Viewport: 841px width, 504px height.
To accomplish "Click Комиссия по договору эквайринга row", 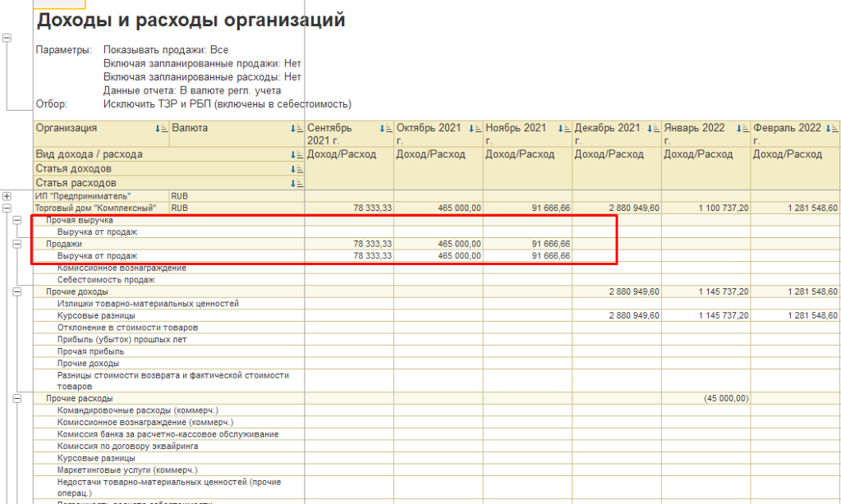I will pyautogui.click(x=127, y=446).
